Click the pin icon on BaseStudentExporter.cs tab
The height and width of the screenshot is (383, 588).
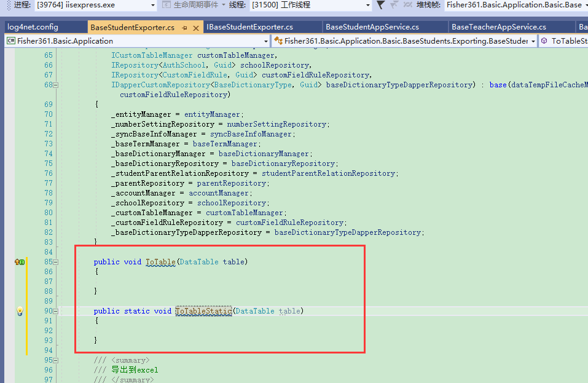point(184,27)
